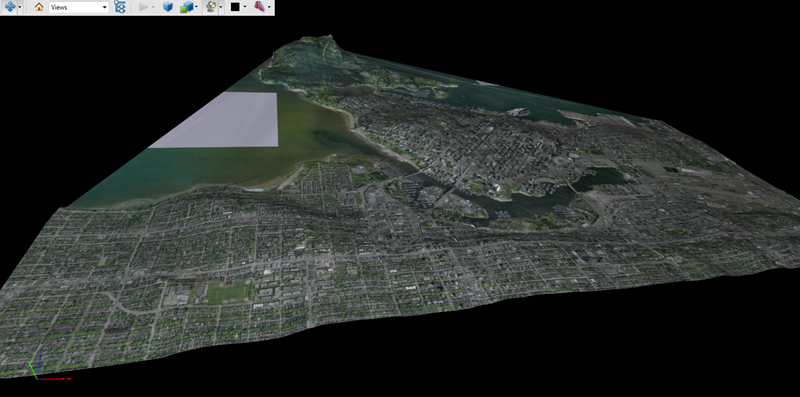Select the pan/move navigation tool
800x397 pixels.
(x=10, y=7)
